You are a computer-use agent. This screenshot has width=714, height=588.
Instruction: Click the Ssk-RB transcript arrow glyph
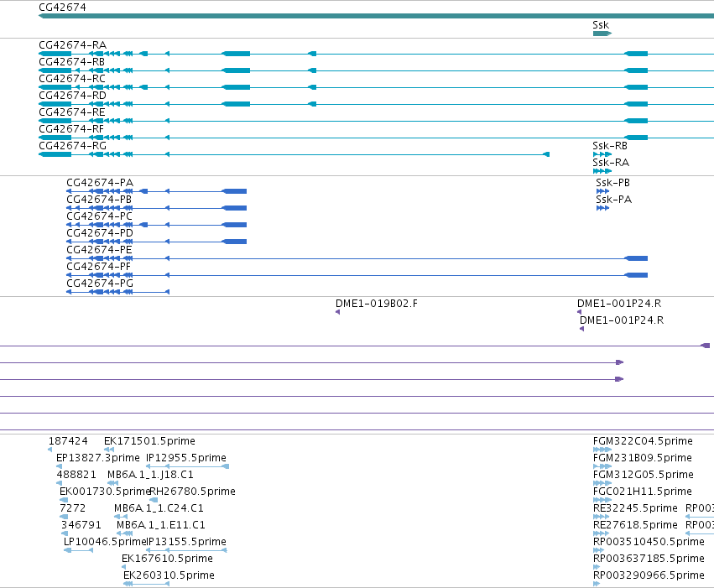(x=602, y=154)
